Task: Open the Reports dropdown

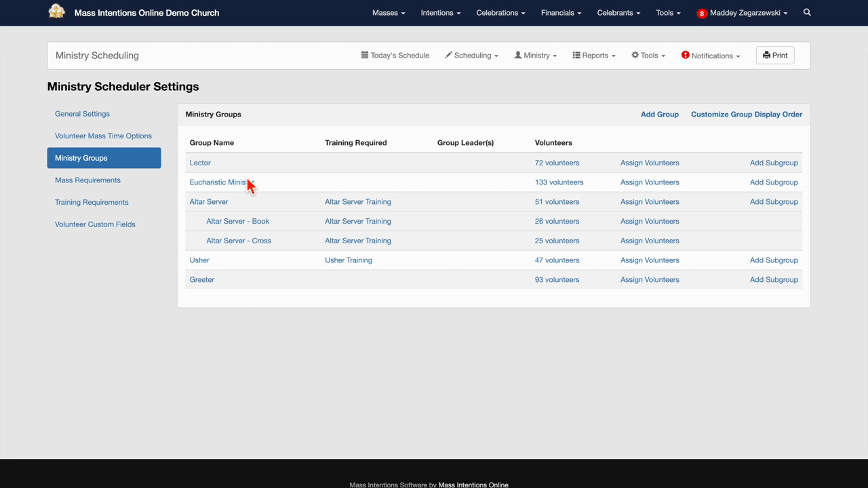Action: pos(594,56)
